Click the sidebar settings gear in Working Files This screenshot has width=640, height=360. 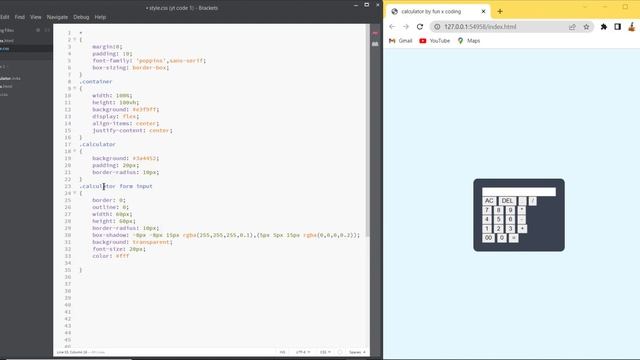[38, 30]
